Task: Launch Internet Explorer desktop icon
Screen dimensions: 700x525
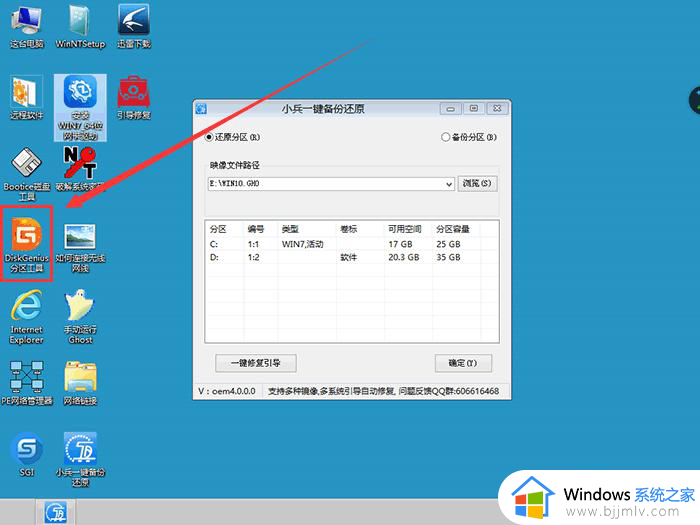Action: [26, 317]
